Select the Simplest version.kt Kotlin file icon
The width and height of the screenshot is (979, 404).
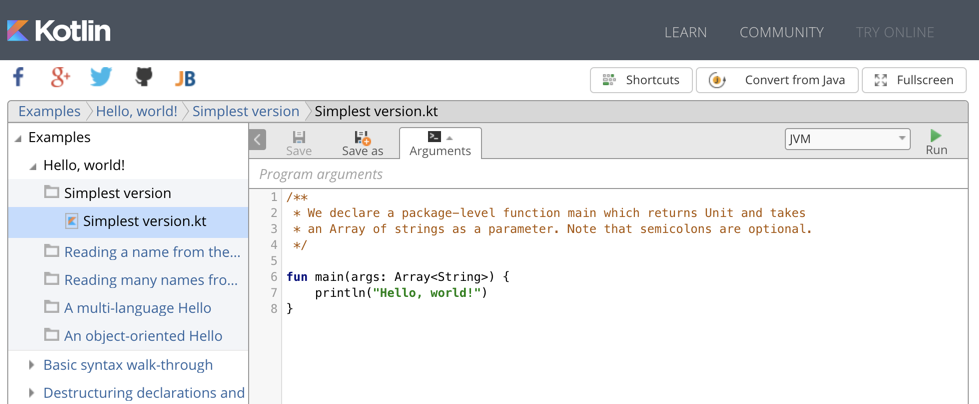coord(72,221)
